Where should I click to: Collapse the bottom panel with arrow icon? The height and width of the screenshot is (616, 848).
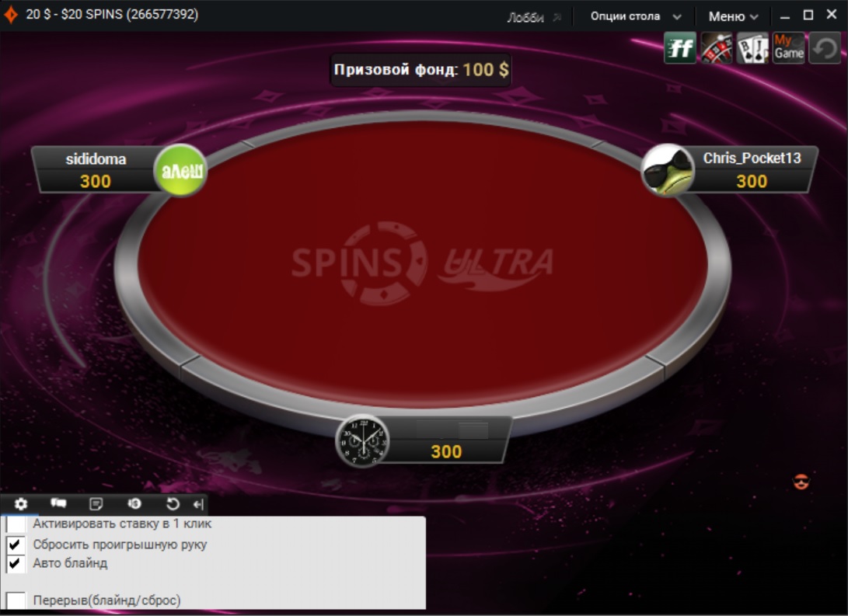point(198,504)
